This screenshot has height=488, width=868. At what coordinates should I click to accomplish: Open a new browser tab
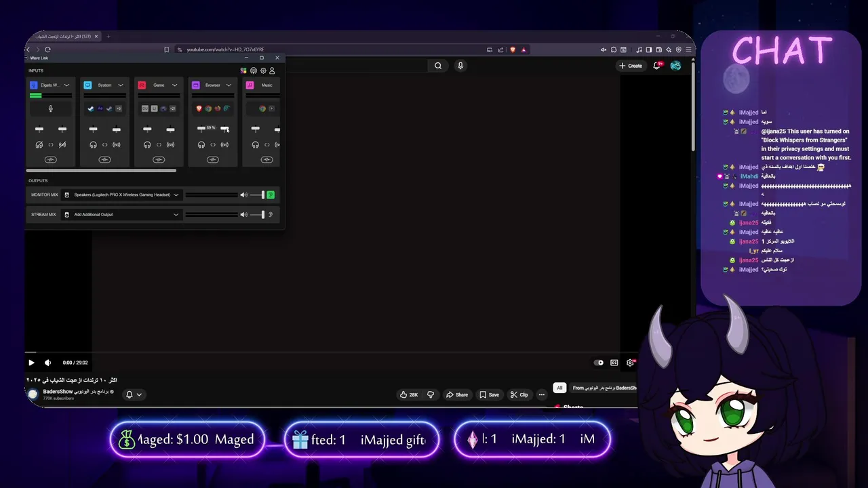click(x=108, y=36)
